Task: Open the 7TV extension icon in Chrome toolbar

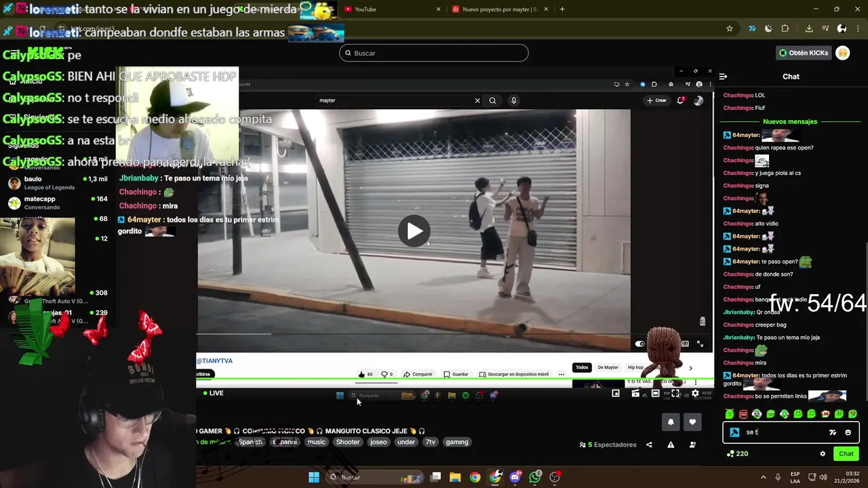Action: pyautogui.click(x=752, y=28)
